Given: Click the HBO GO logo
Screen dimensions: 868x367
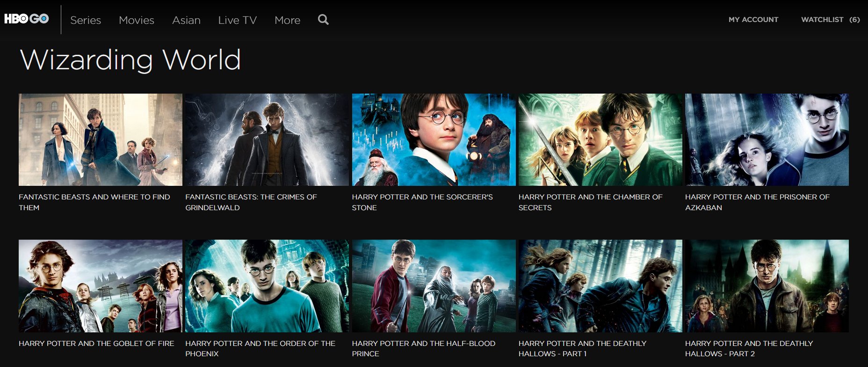Looking at the screenshot, I should point(27,19).
